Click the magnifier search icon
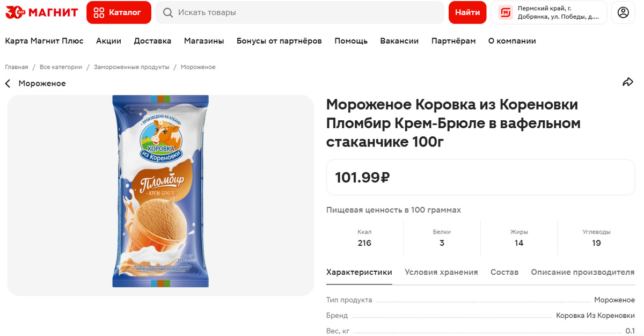Viewport: 644px width, 336px height. pos(168,12)
